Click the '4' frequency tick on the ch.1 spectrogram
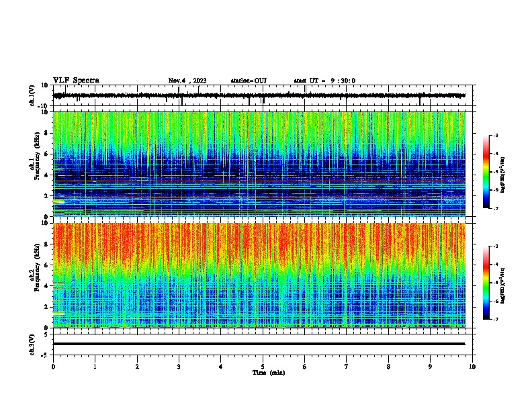 (46, 175)
